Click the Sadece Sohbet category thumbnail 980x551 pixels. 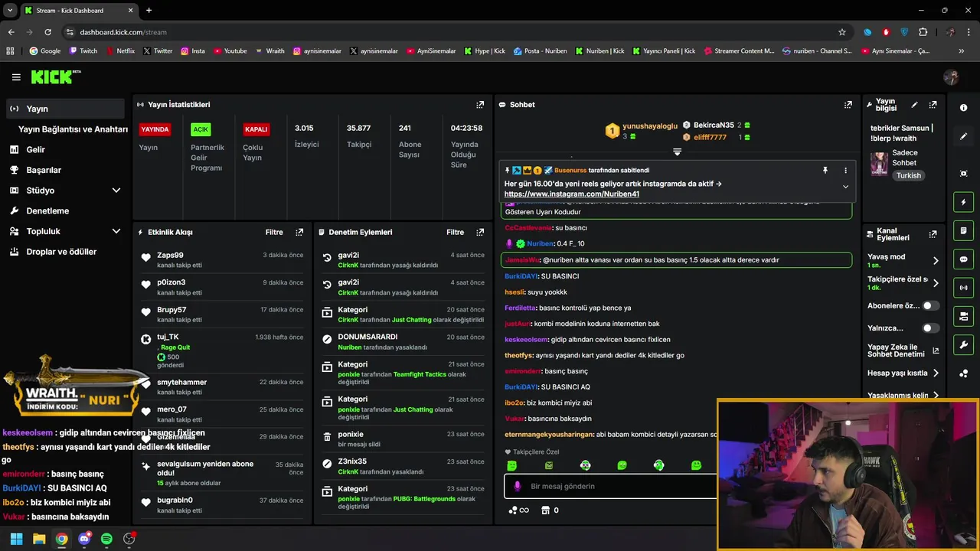[879, 163]
